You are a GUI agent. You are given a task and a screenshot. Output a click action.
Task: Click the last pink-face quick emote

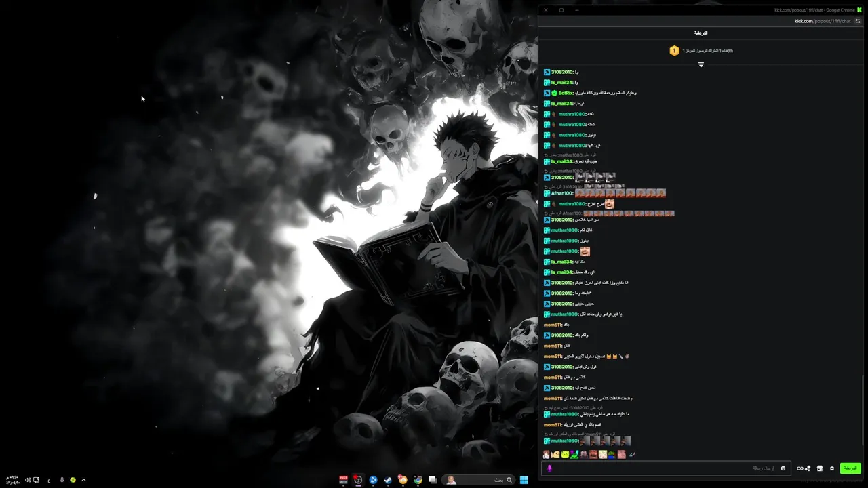[x=621, y=454]
